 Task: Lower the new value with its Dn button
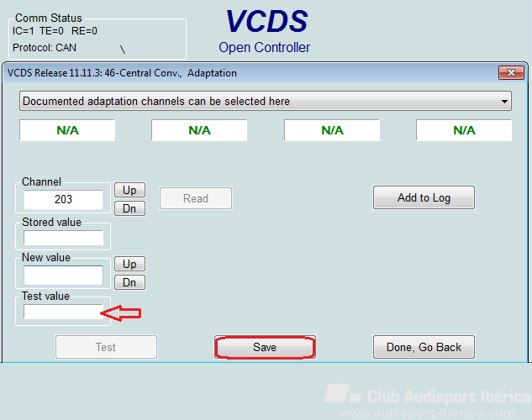pyautogui.click(x=129, y=282)
